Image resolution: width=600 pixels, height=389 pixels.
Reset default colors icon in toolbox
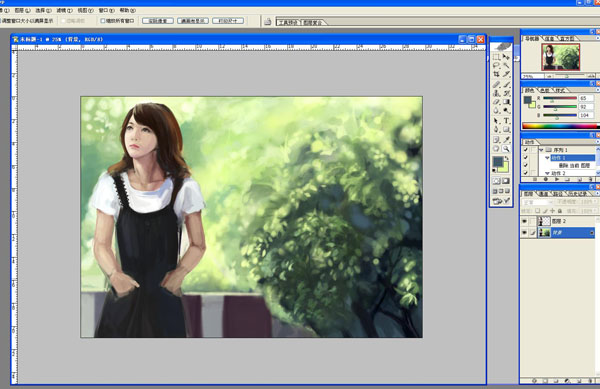point(494,171)
